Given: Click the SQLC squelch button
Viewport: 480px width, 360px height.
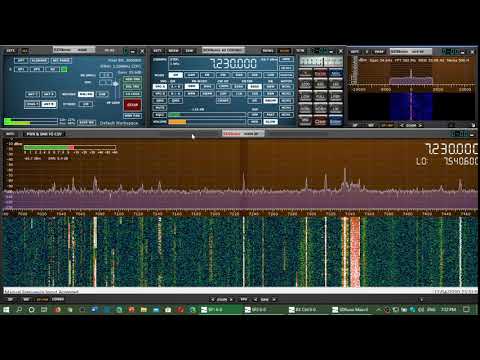Looking at the screenshot, I should point(160,115).
